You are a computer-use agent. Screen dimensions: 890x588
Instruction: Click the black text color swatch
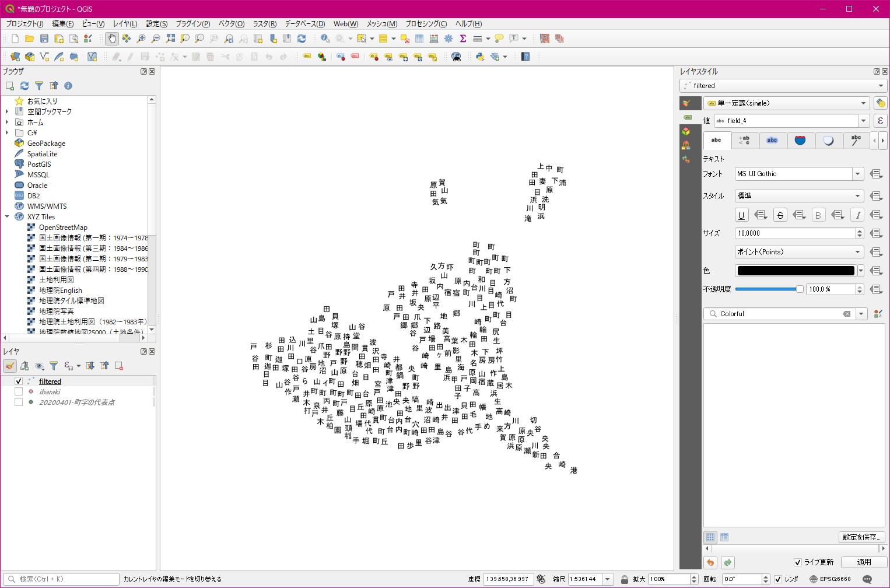(796, 271)
